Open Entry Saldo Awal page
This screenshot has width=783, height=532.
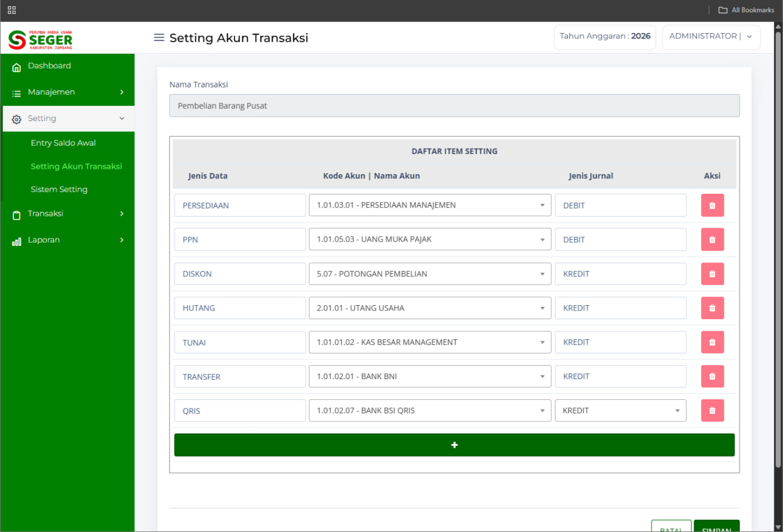tap(64, 143)
